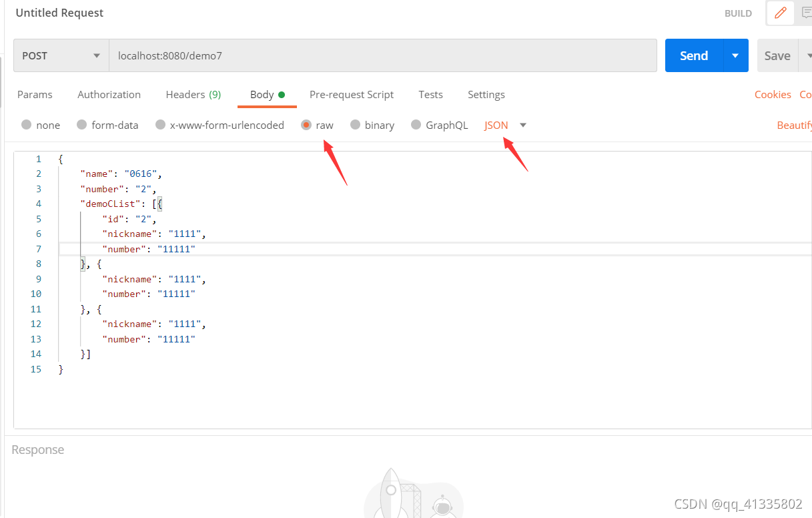This screenshot has height=518, width=812.
Task: Open the Pre-request Script tab
Action: point(352,94)
